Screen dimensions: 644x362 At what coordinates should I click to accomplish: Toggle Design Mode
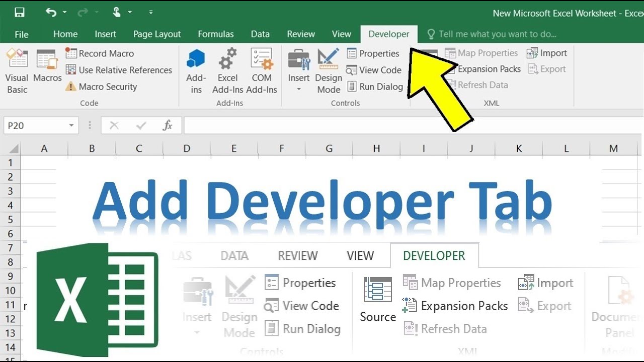tap(329, 71)
